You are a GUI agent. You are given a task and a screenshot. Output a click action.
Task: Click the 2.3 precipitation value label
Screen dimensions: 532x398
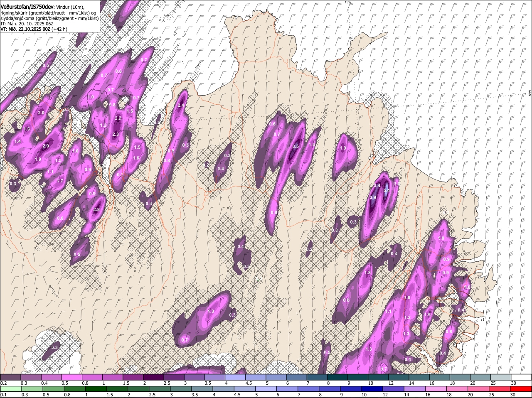click(116, 134)
